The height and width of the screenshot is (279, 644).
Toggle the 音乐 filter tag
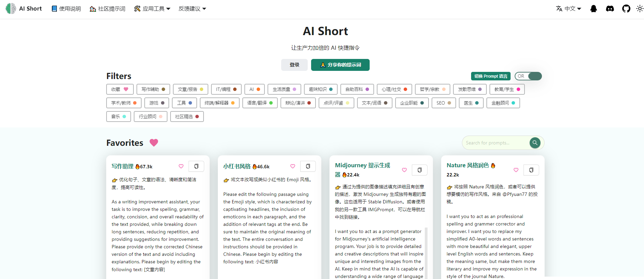pos(118,117)
